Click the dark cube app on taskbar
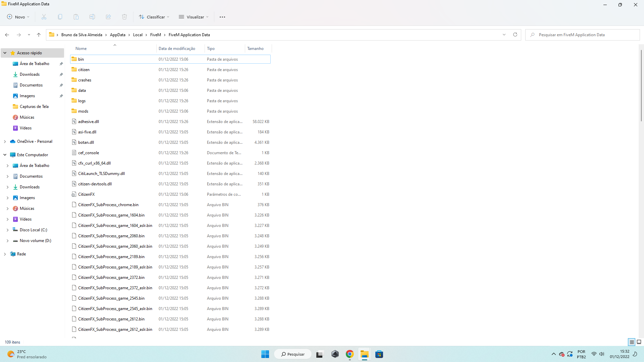 (x=335, y=354)
